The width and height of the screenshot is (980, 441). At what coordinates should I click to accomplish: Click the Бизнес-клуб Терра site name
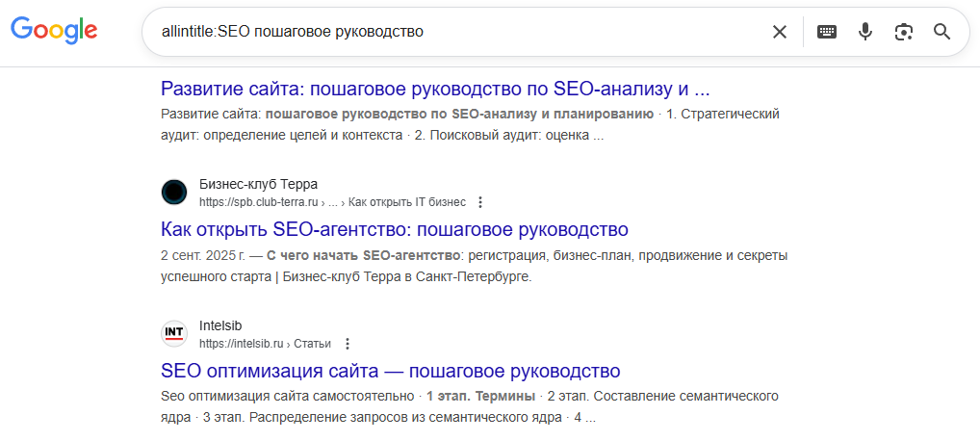coord(258,185)
